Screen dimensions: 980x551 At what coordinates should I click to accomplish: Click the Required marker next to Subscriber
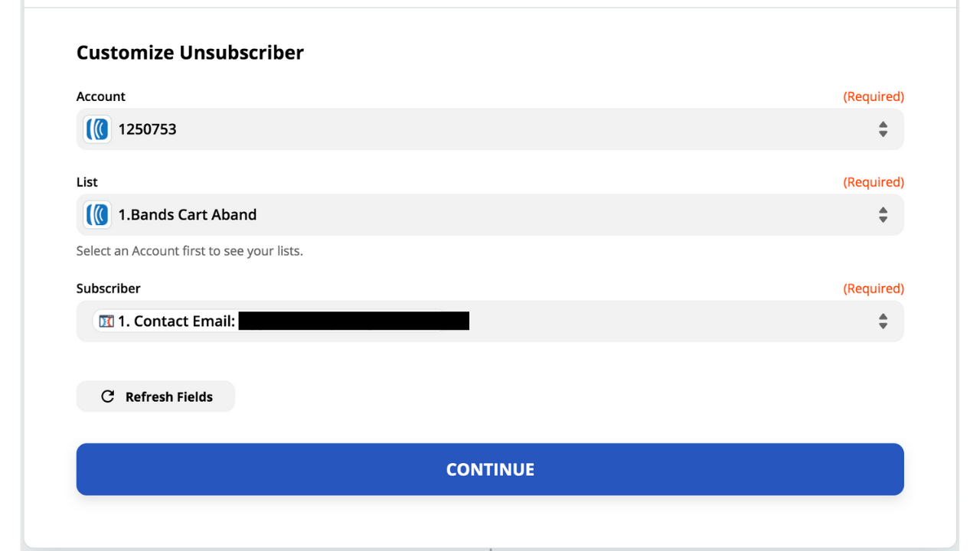pyautogui.click(x=874, y=289)
